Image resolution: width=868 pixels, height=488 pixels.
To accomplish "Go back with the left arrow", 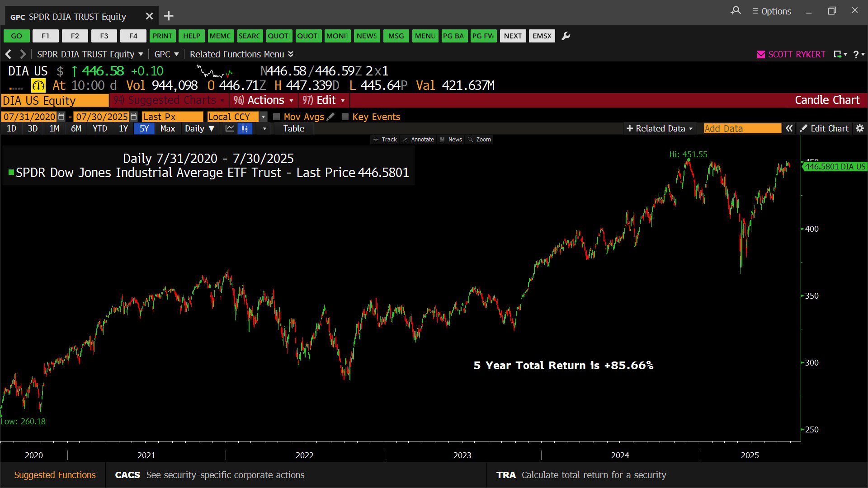I will click(8, 54).
